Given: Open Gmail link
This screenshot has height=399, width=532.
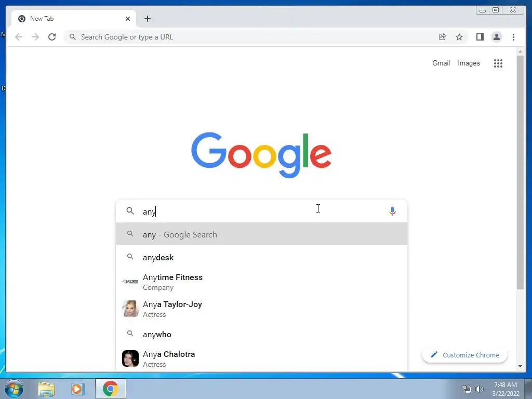Looking at the screenshot, I should coord(441,63).
